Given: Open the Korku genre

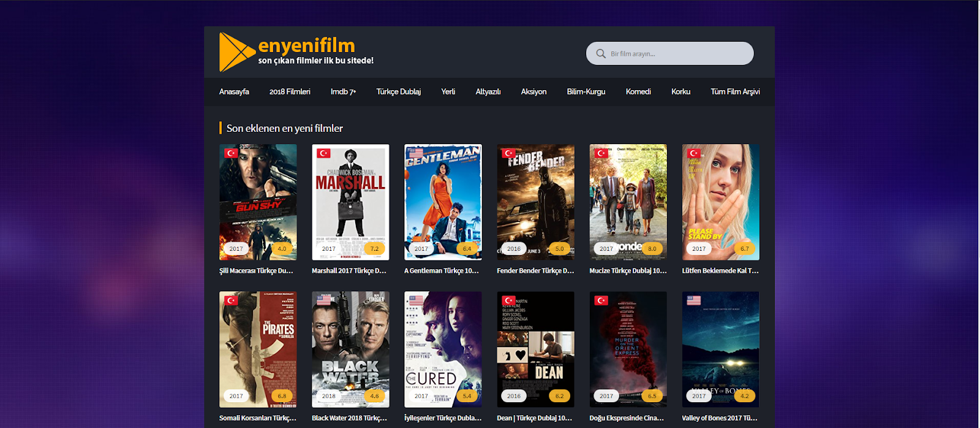Looking at the screenshot, I should tap(680, 91).
